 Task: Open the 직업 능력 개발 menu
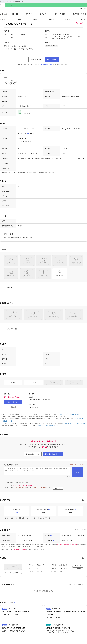pos(60,14)
